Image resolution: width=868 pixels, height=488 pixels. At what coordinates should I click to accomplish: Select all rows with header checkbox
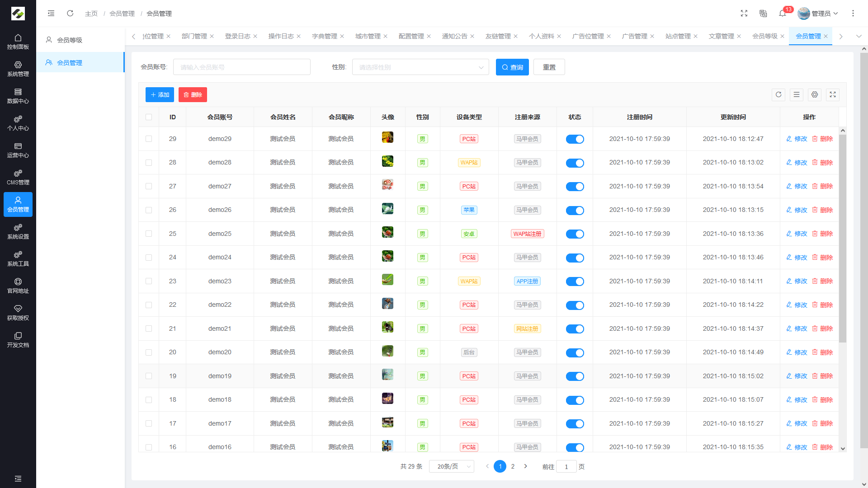(149, 117)
